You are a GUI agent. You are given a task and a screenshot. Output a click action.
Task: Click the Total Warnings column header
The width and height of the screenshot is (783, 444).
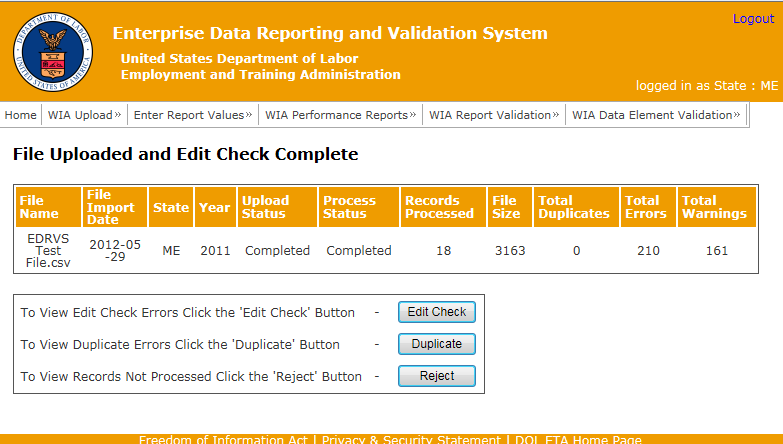pos(714,207)
